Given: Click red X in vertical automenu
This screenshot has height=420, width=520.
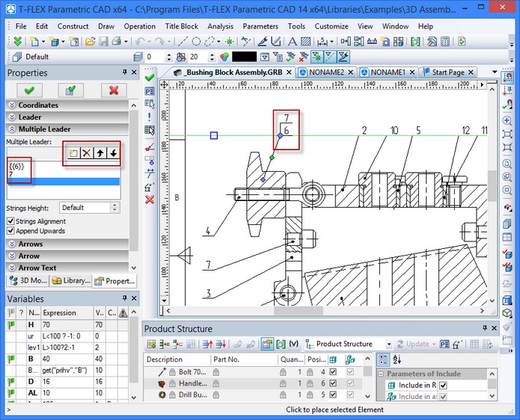Looking at the screenshot, I should click(150, 200).
